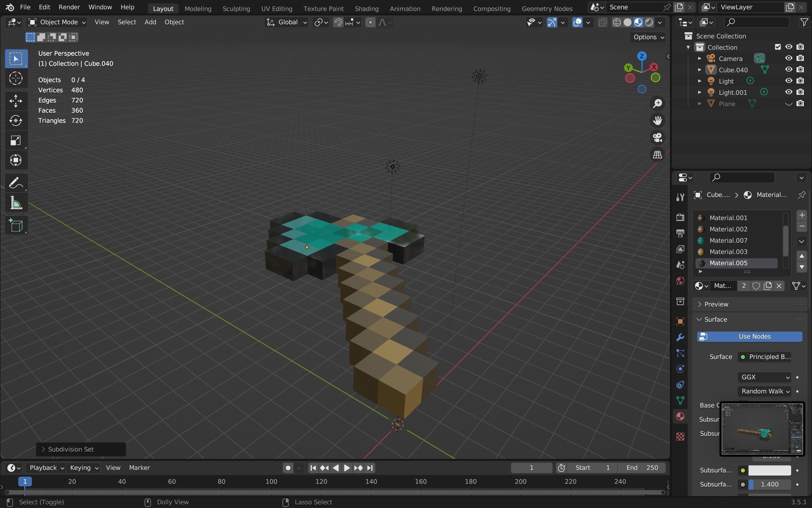812x508 pixels.
Task: Open the Render properties tab
Action: 680,217
